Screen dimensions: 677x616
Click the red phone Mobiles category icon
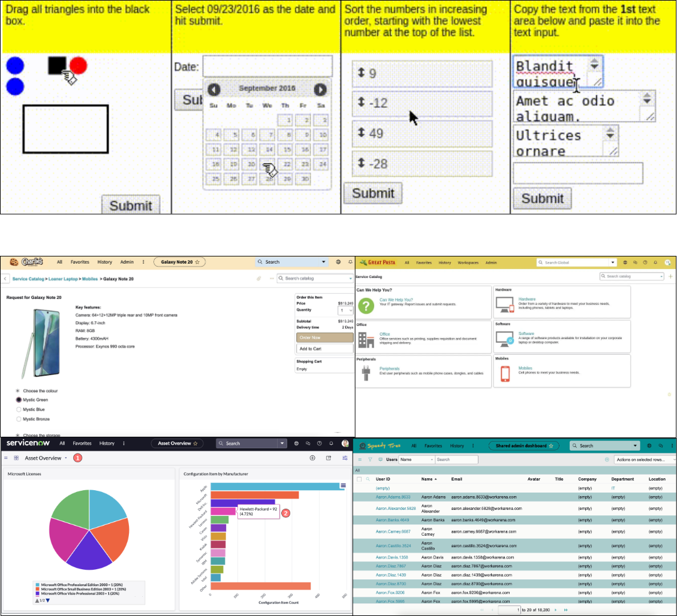[505, 373]
